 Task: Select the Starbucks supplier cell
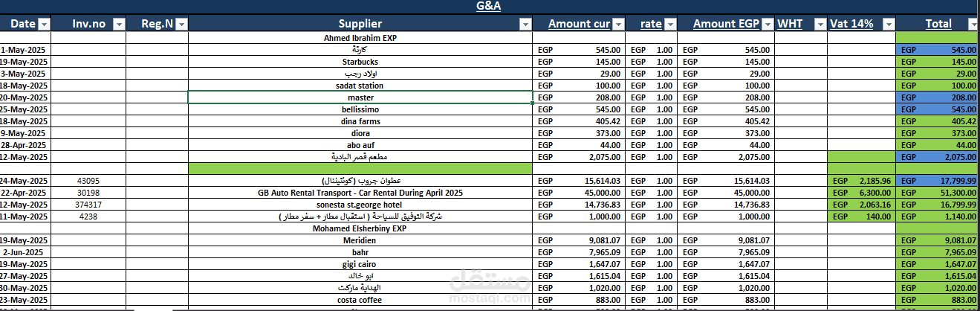point(360,62)
